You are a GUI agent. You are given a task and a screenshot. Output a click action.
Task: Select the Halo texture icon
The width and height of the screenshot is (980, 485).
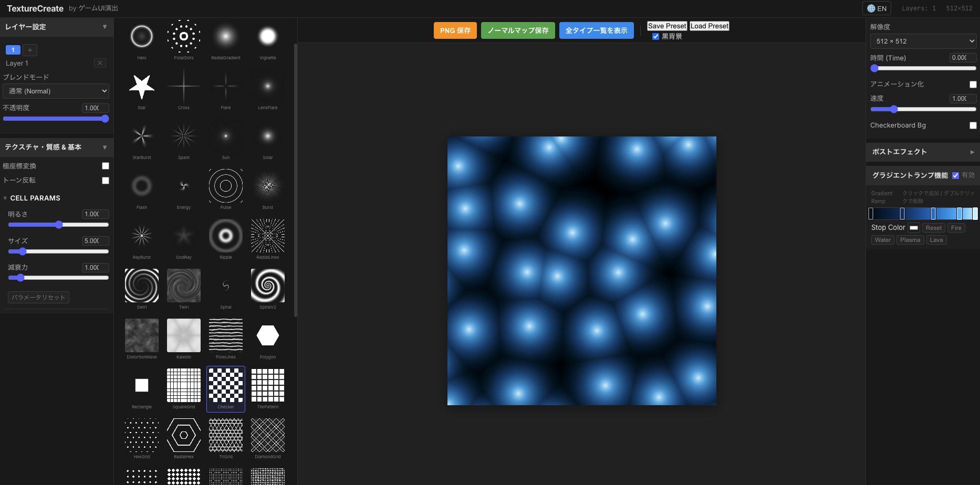pos(142,37)
